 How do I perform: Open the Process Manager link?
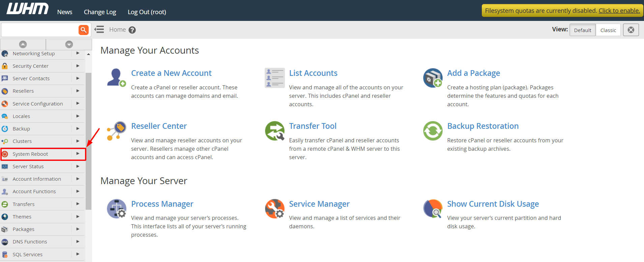point(162,204)
